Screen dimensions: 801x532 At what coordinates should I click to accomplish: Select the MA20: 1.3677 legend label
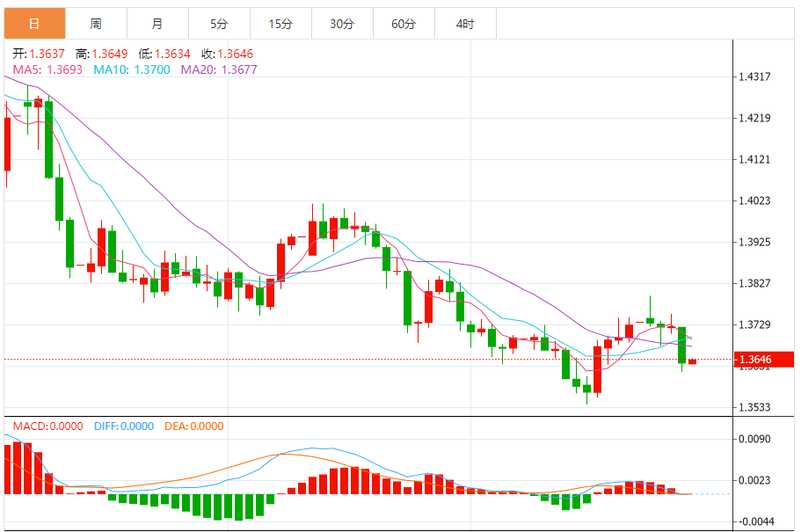pyautogui.click(x=219, y=69)
